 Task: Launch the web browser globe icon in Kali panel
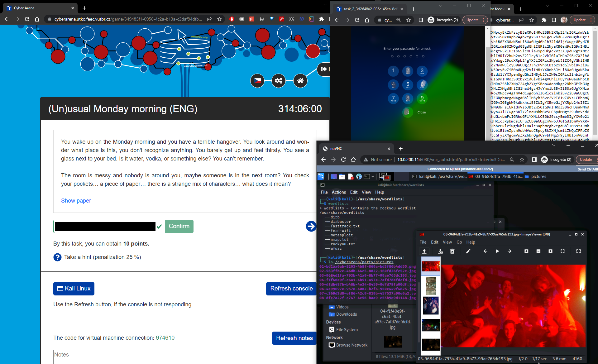(359, 177)
